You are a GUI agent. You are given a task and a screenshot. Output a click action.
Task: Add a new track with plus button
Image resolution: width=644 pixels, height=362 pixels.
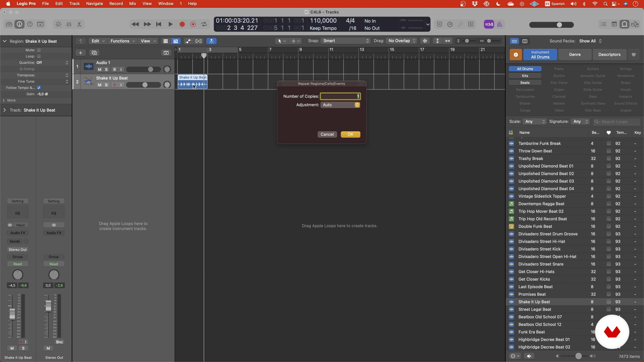click(80, 53)
